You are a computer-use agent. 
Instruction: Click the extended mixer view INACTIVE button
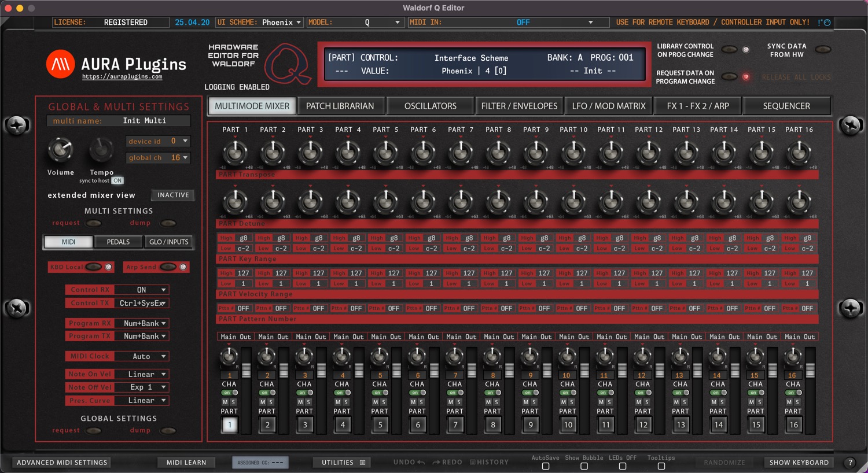[x=173, y=195]
